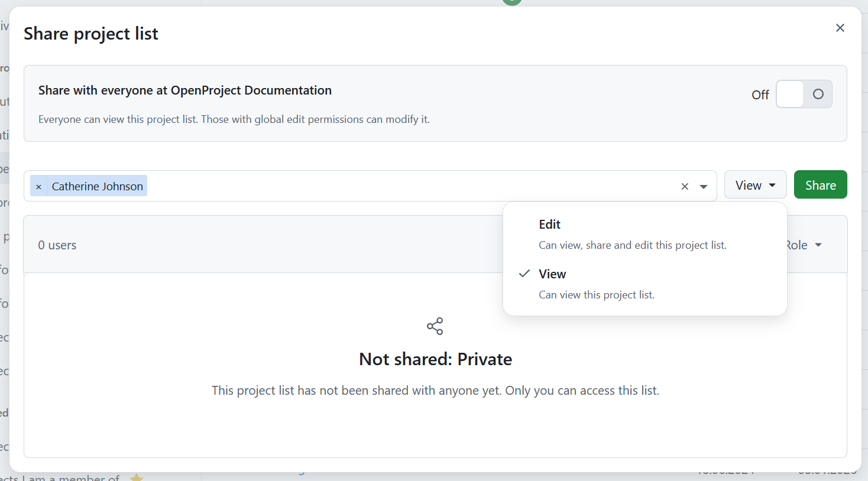Open the Role dropdown in the users header
This screenshot has height=481, width=868.
804,245
